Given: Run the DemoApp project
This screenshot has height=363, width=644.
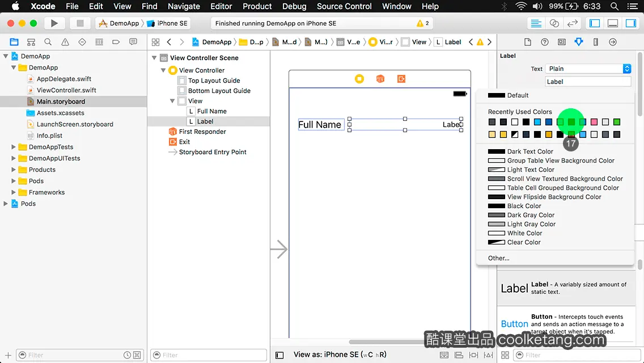Looking at the screenshot, I should [x=54, y=23].
